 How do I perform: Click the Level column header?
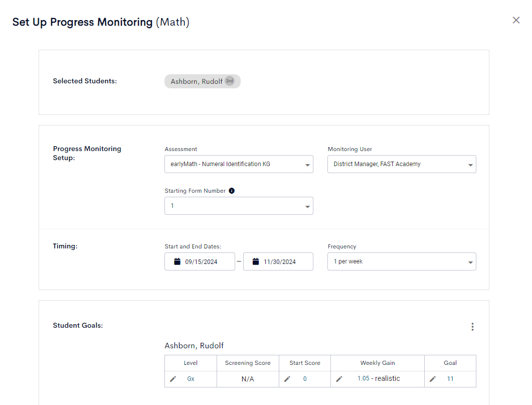(x=191, y=363)
